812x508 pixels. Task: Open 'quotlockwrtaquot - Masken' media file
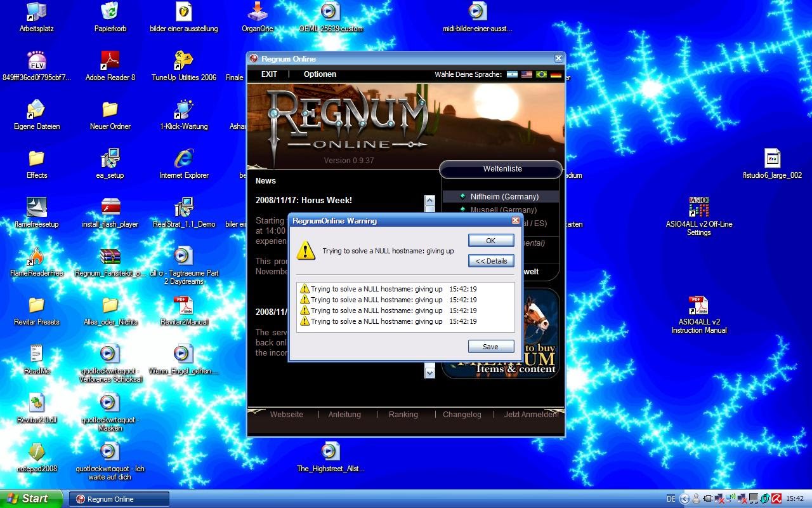(x=110, y=412)
